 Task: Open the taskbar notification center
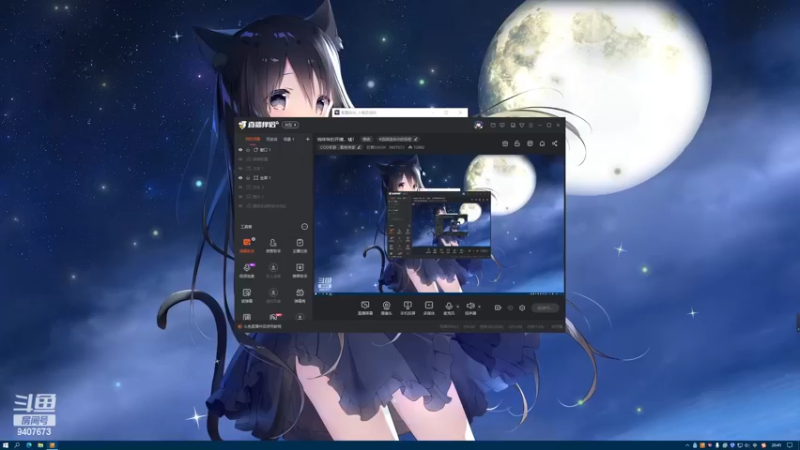pos(790,445)
